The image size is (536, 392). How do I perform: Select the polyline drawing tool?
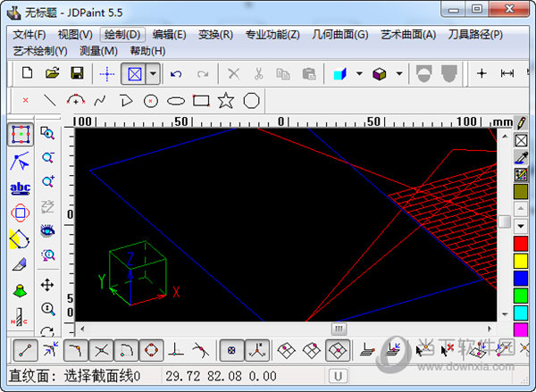coord(126,101)
